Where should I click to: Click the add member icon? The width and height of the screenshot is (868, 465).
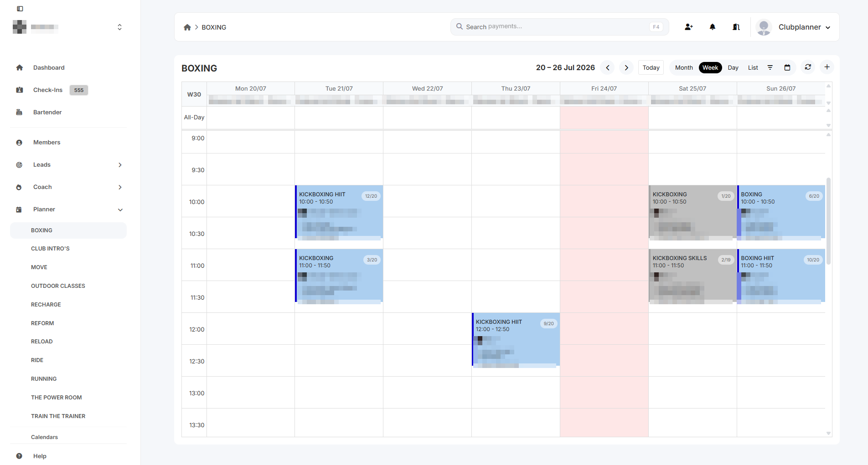coord(689,27)
